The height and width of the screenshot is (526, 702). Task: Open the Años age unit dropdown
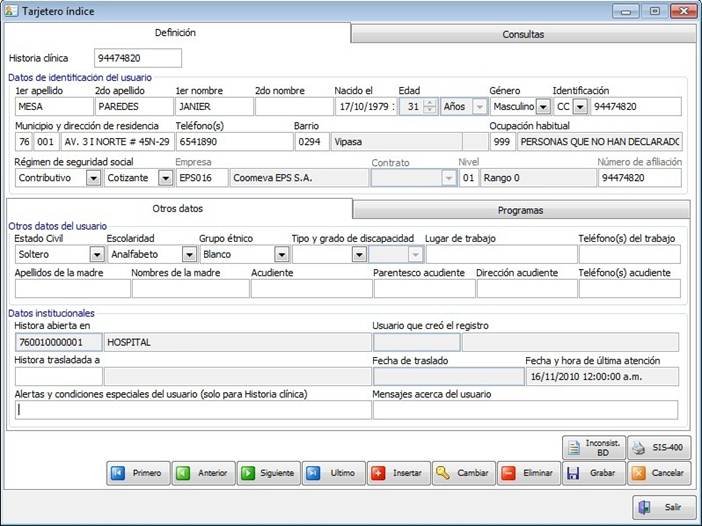point(479,107)
